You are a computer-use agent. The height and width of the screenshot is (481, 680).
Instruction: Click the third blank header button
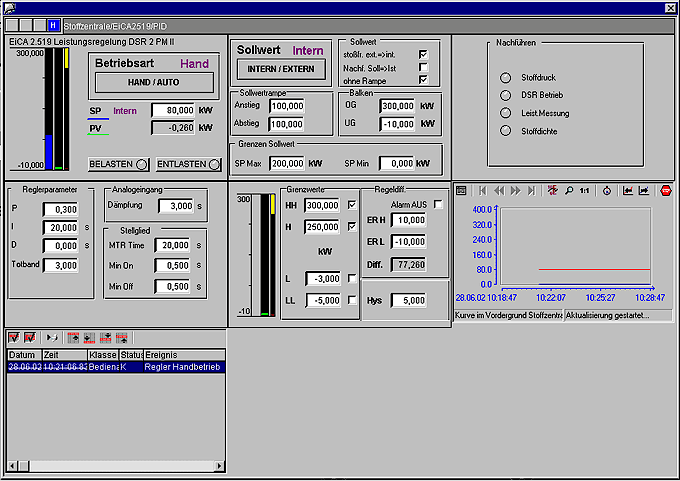[39, 26]
